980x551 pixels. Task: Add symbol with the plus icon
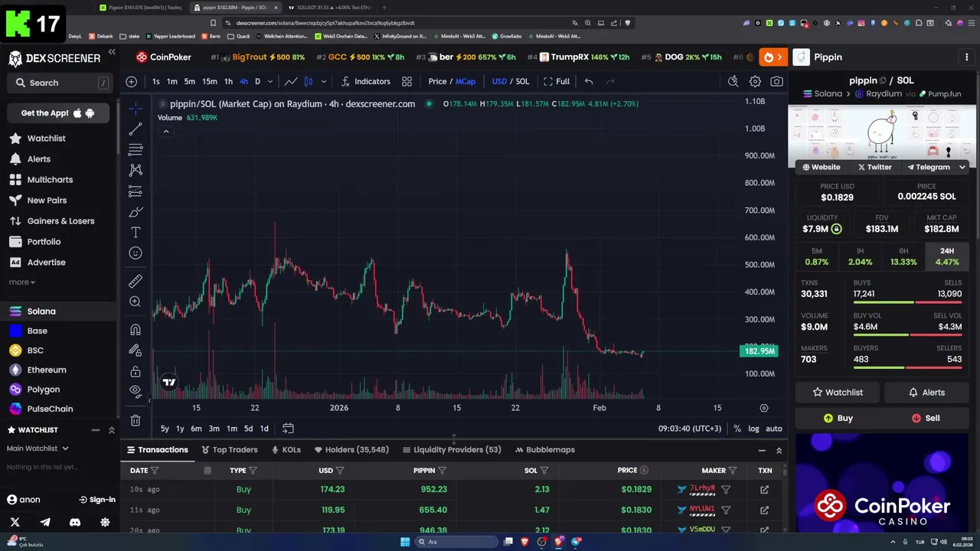[x=132, y=81]
